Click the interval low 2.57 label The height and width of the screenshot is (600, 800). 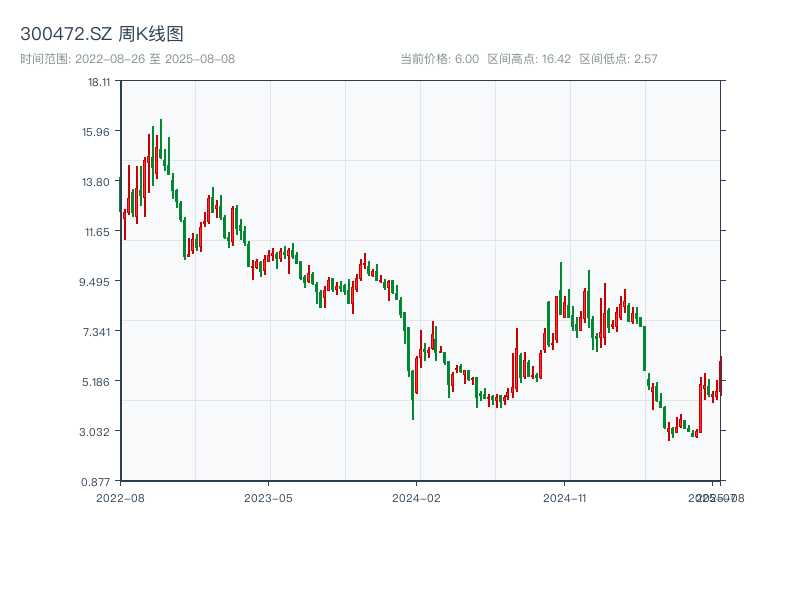(x=618, y=59)
